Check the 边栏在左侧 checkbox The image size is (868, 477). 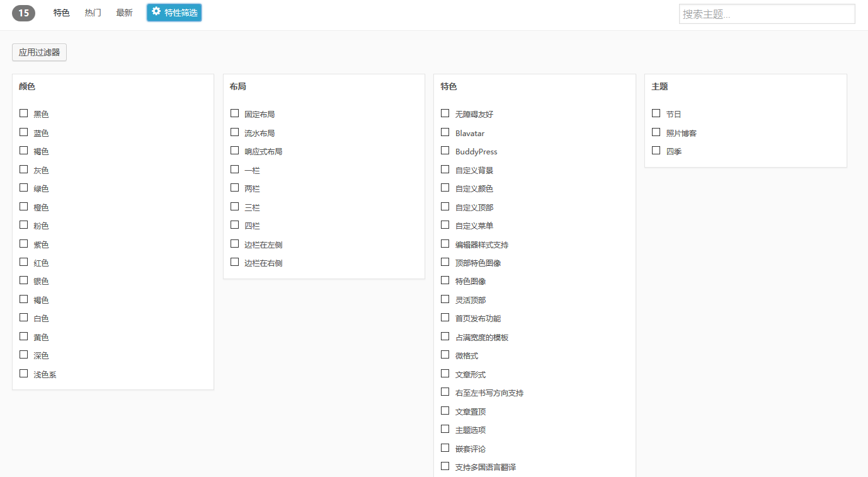[x=235, y=244]
